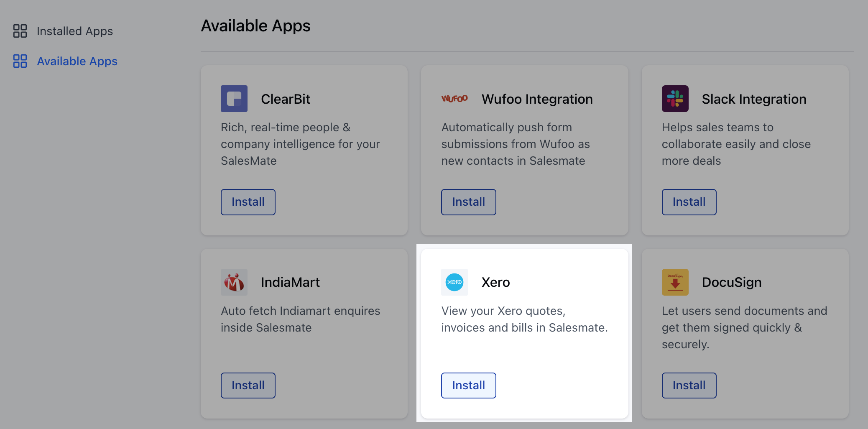
Task: Click the ClearBit app logo icon
Action: pos(234,99)
